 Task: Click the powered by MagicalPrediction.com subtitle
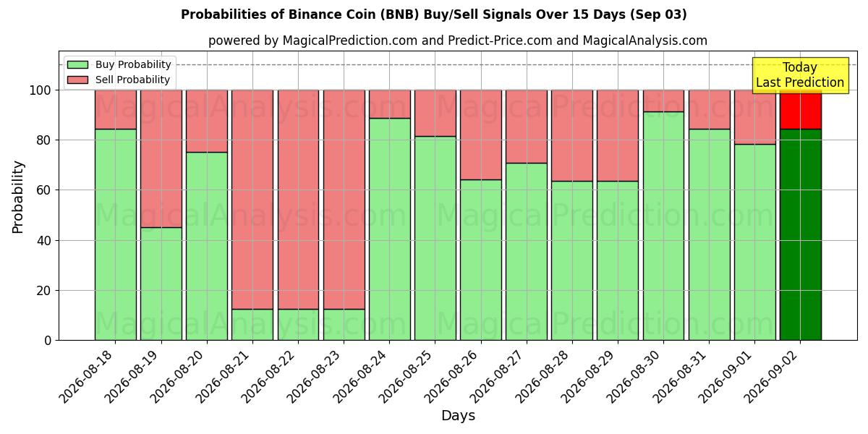coord(458,41)
